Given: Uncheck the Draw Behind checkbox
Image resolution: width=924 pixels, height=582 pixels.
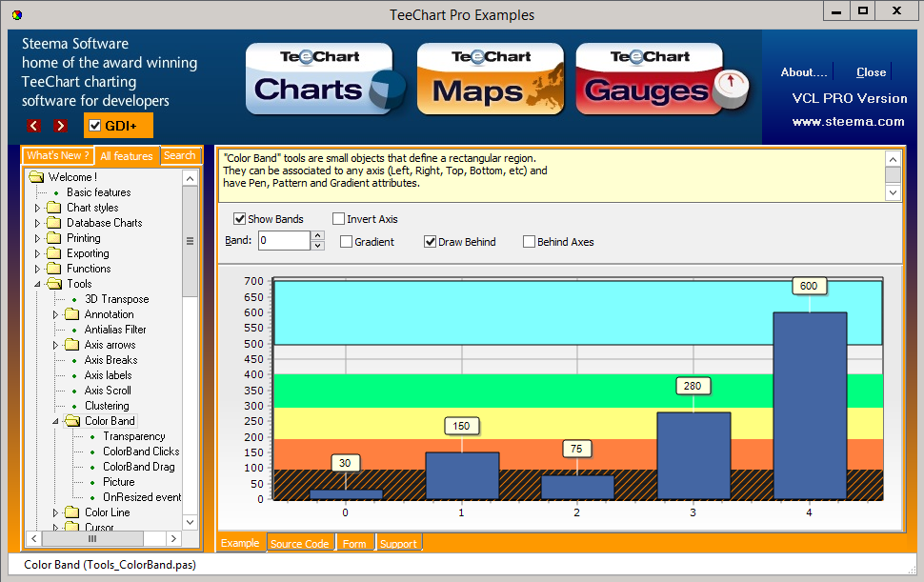Looking at the screenshot, I should pyautogui.click(x=431, y=242).
